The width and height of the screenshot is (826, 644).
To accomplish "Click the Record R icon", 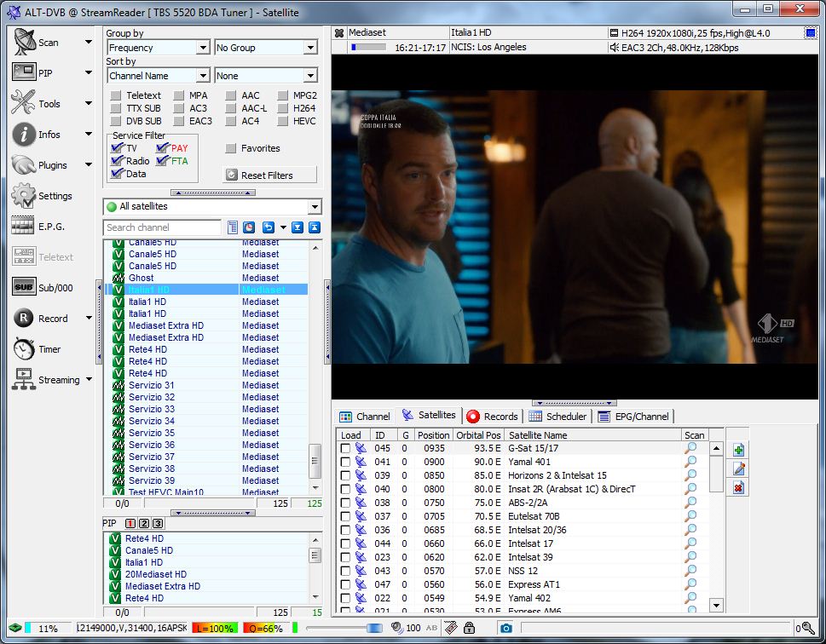I will coord(24,318).
